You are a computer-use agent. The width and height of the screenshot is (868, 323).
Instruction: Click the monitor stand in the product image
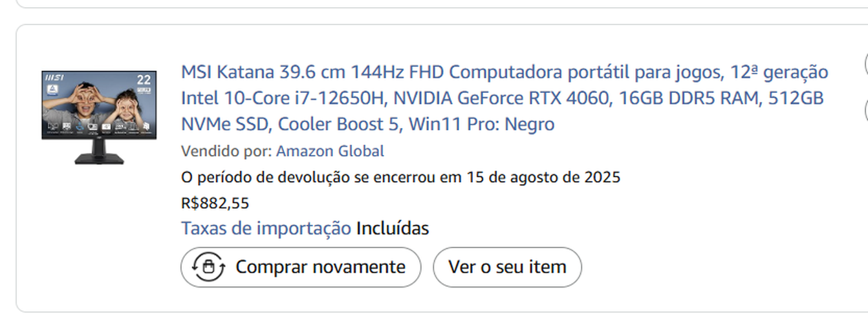coord(99,152)
